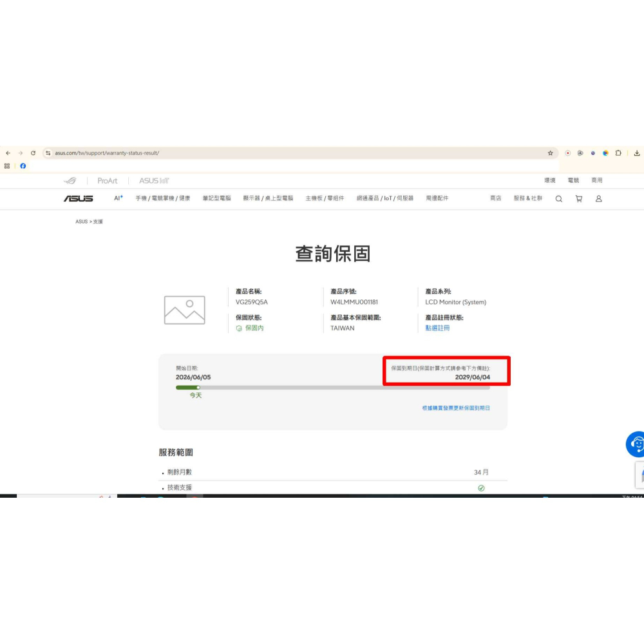Screen dimensions: 644x644
Task: Open the ProArt brand link
Action: tap(107, 181)
